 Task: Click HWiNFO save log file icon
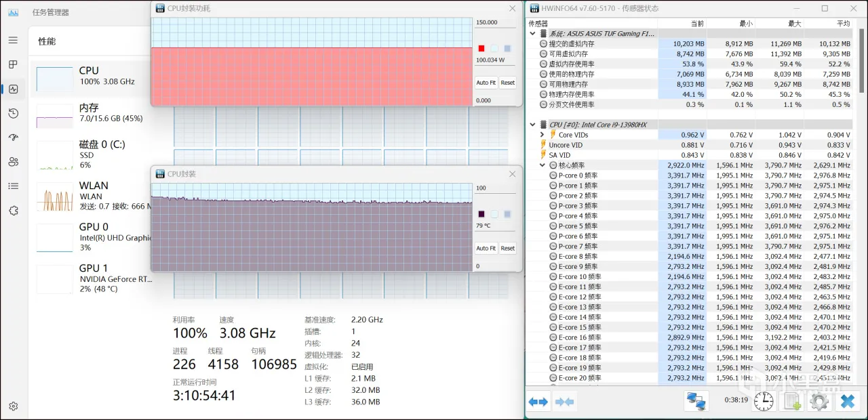click(791, 401)
